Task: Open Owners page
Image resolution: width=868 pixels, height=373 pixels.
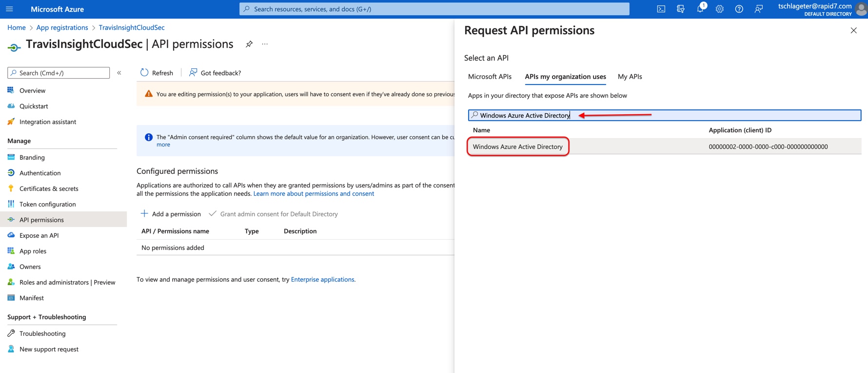Action: point(30,267)
